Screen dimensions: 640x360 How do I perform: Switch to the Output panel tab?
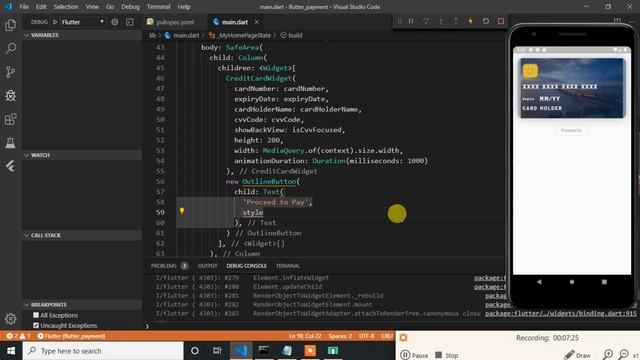pos(207,266)
